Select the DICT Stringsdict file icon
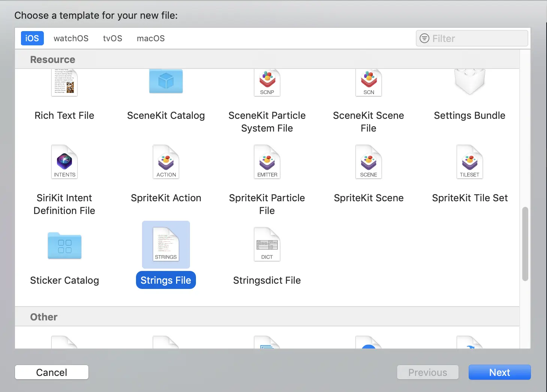Image resolution: width=547 pixels, height=392 pixels. [267, 244]
